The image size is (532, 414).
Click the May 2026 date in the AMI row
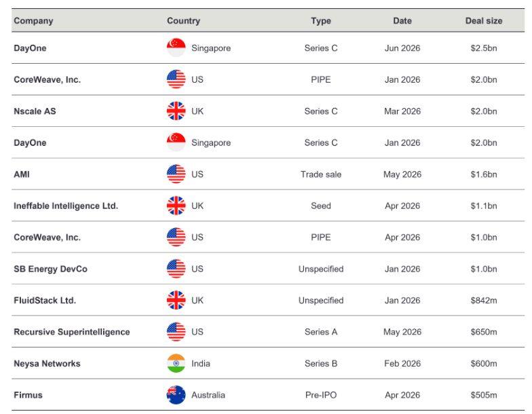point(402,174)
